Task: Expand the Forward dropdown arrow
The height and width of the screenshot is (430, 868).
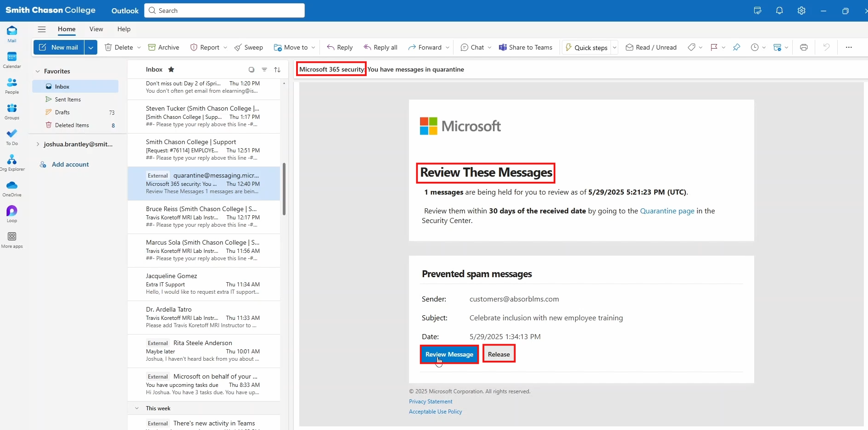Action: point(448,47)
